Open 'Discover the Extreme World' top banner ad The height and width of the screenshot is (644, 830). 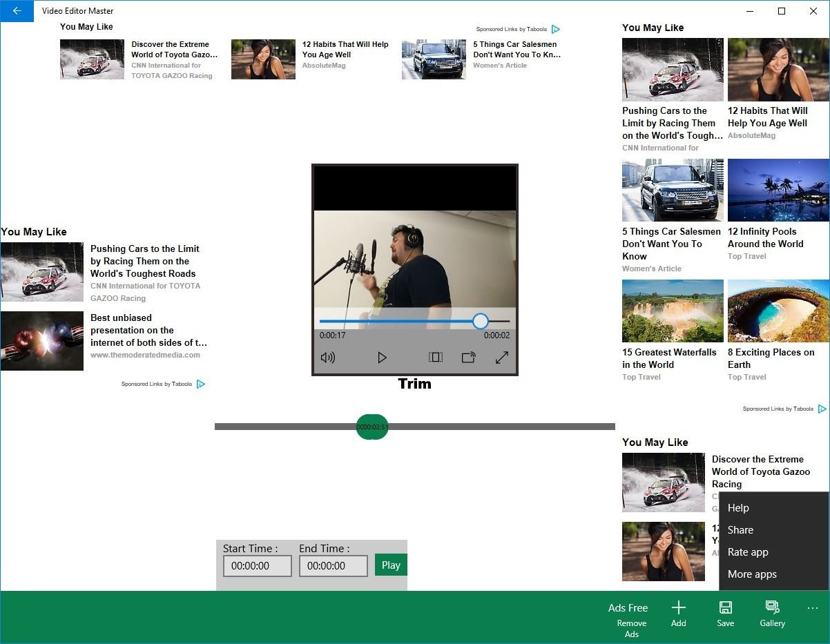[175, 49]
